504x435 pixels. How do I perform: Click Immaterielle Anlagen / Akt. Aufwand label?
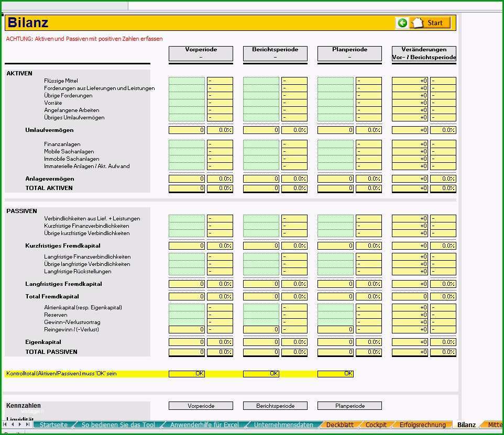(x=87, y=166)
